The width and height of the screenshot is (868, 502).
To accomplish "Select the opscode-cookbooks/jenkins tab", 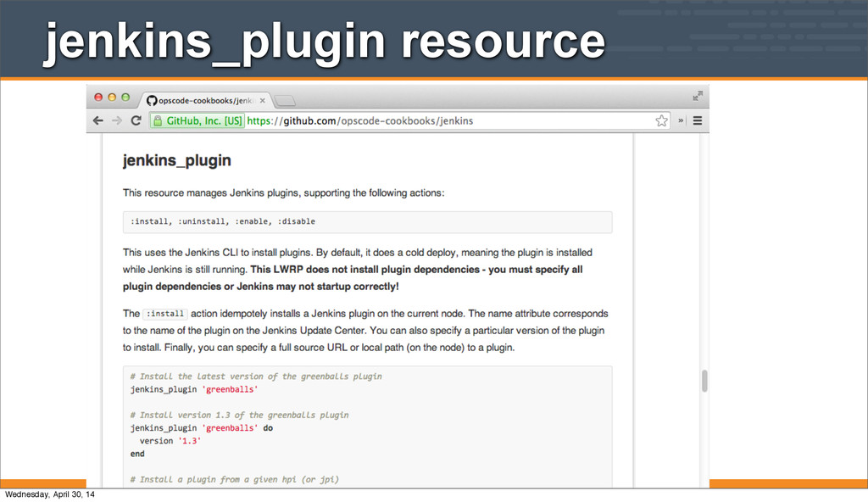I will (206, 100).
